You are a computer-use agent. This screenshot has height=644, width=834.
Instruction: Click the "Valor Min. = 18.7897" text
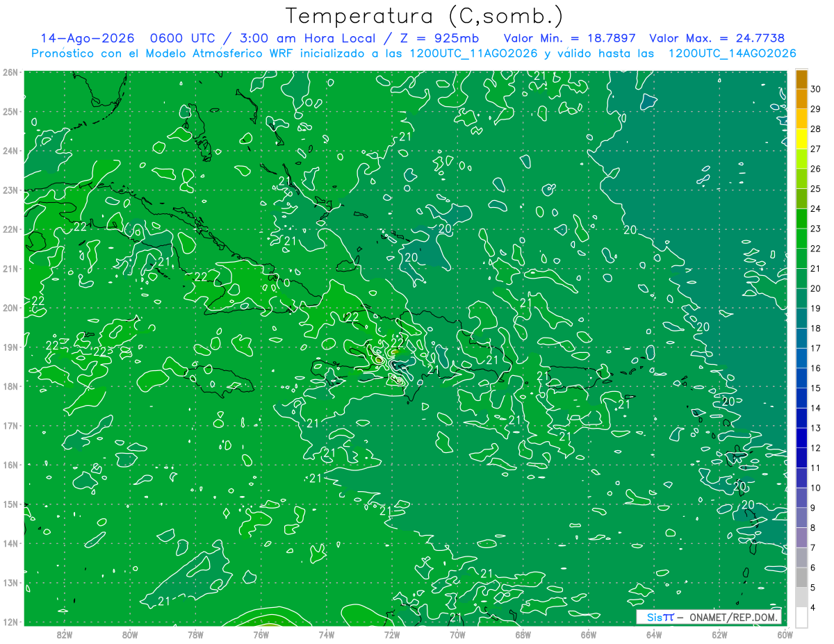click(569, 38)
